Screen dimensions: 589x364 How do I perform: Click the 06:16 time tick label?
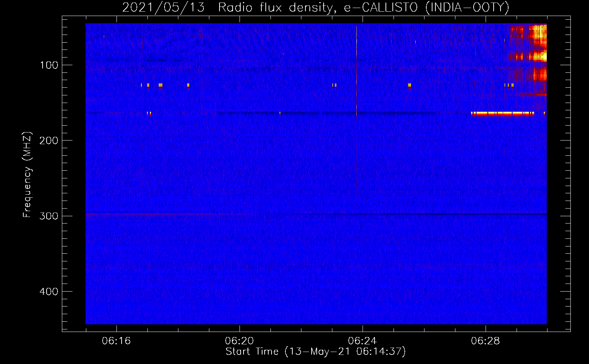[116, 341]
